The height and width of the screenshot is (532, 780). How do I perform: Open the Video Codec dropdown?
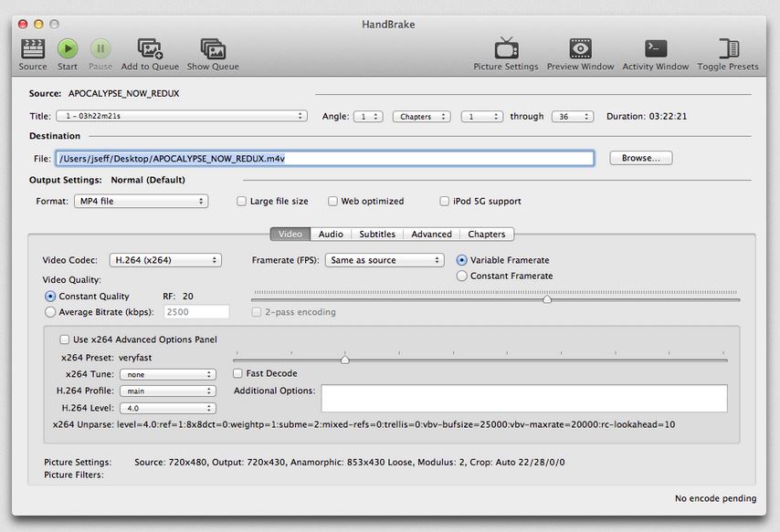tap(165, 260)
